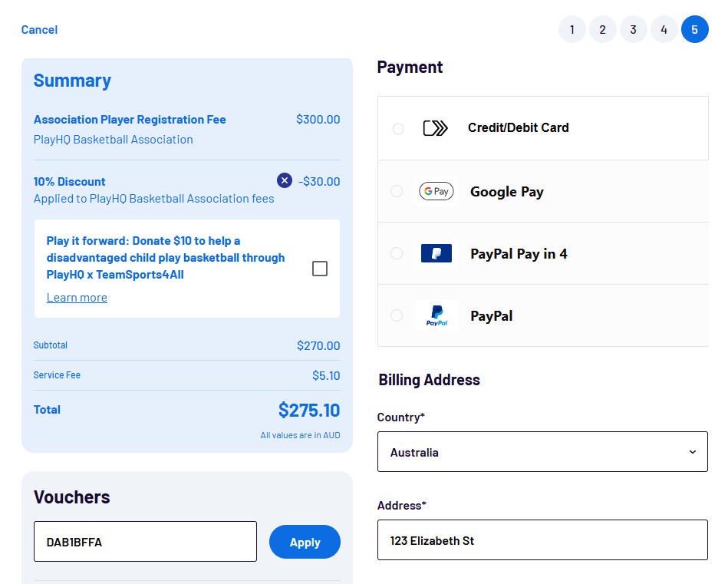Click the highlighted step 5 tab
Image resolution: width=728 pixels, height=584 pixels.
(694, 29)
